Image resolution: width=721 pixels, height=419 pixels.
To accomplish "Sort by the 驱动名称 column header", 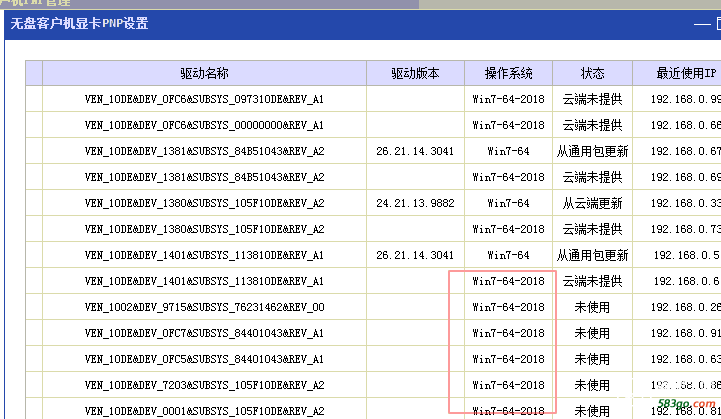I will pos(205,73).
